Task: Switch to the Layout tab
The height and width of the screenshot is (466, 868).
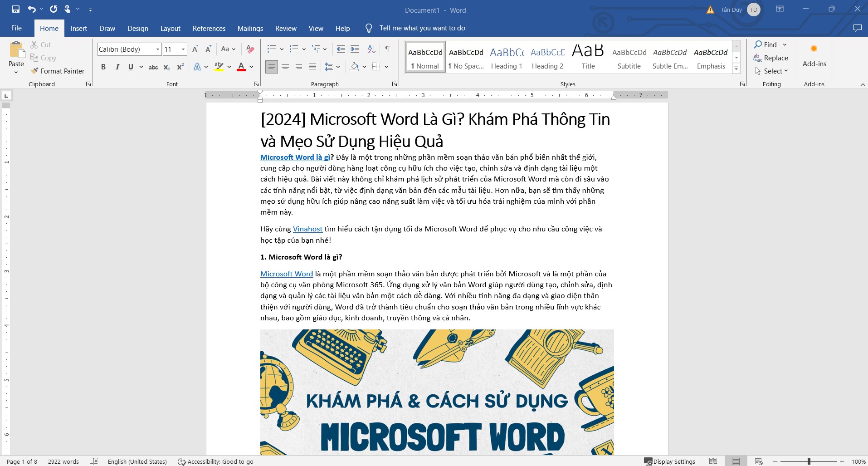Action: pyautogui.click(x=171, y=28)
